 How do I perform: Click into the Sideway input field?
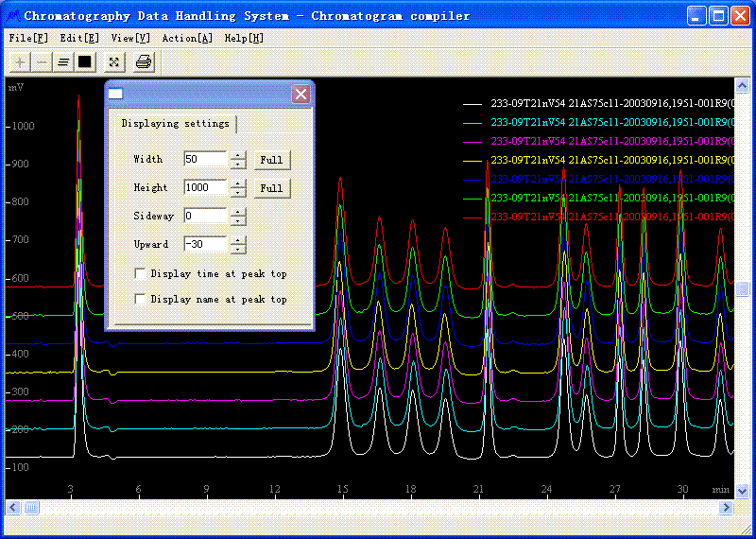(x=204, y=217)
